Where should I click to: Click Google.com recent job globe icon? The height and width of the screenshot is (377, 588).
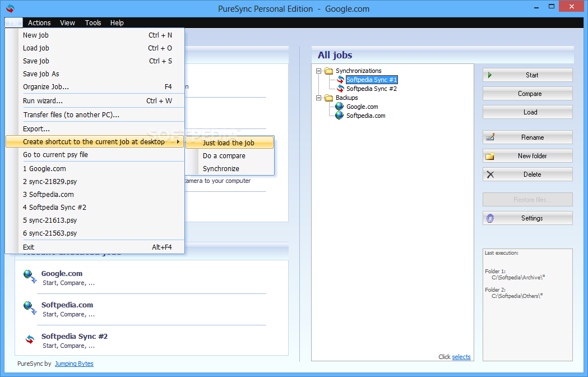pos(30,277)
